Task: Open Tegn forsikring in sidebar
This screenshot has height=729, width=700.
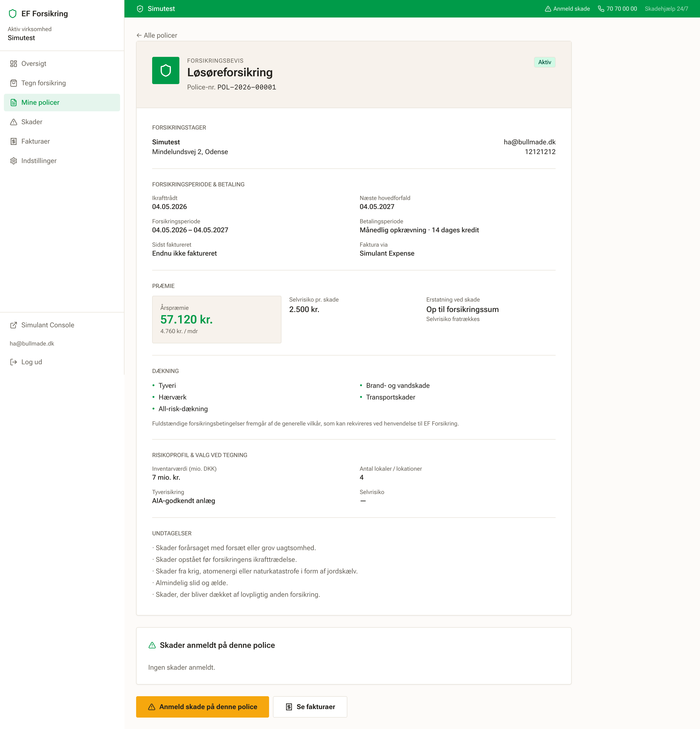Action: click(x=62, y=83)
